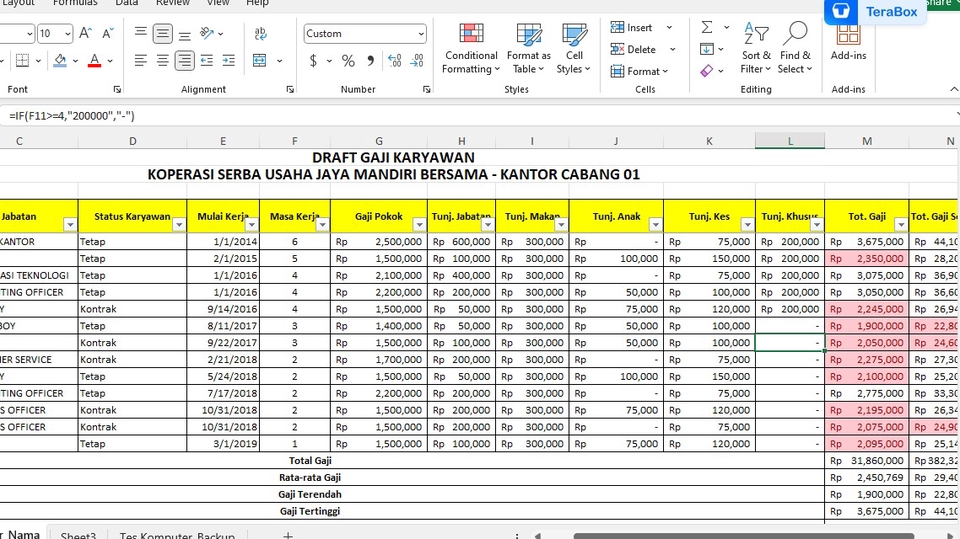Decrease font size with small A icon
960x539 pixels.
108,33
